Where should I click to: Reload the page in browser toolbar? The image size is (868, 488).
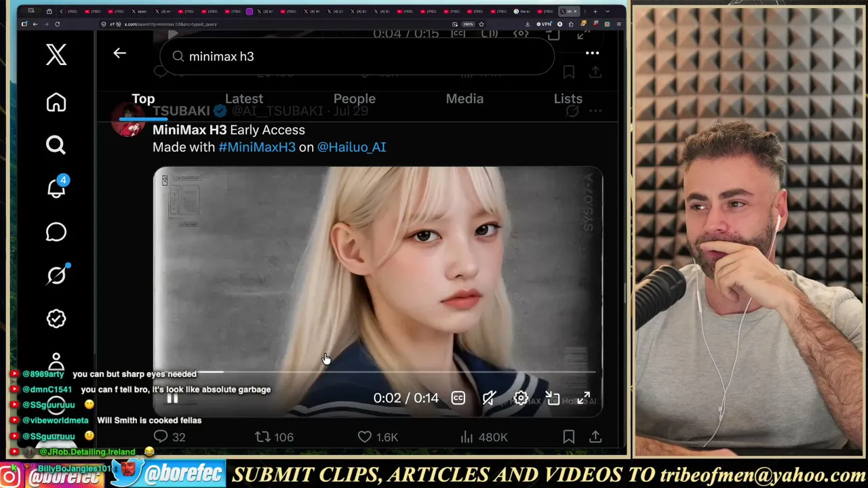[x=57, y=24]
